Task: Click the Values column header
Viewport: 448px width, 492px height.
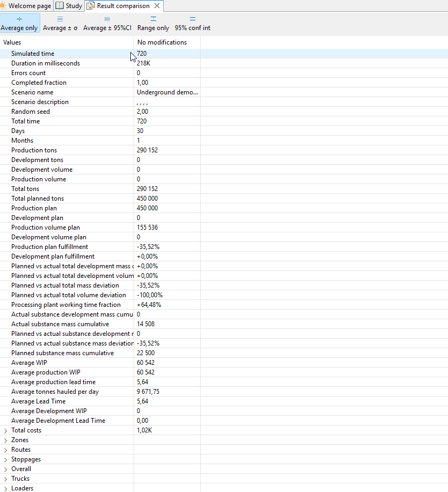Action: tap(67, 42)
